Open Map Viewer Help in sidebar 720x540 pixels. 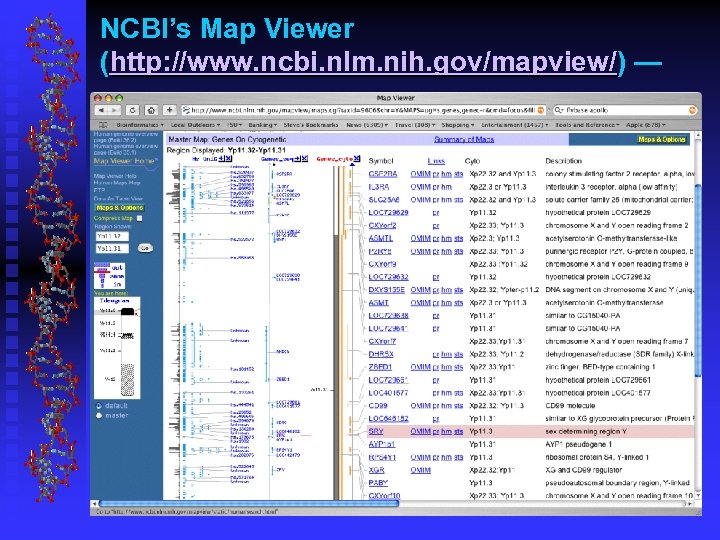pos(115,176)
